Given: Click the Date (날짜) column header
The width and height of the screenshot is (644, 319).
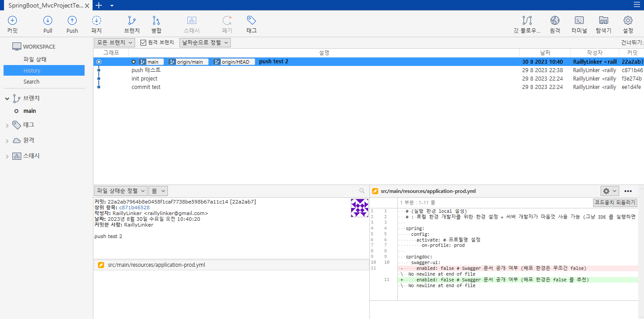Looking at the screenshot, I should [545, 53].
